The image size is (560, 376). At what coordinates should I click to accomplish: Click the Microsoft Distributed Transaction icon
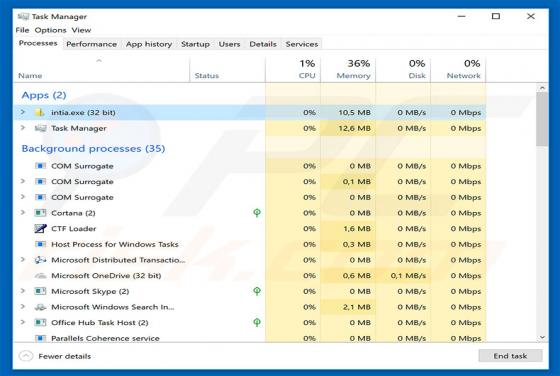click(40, 260)
